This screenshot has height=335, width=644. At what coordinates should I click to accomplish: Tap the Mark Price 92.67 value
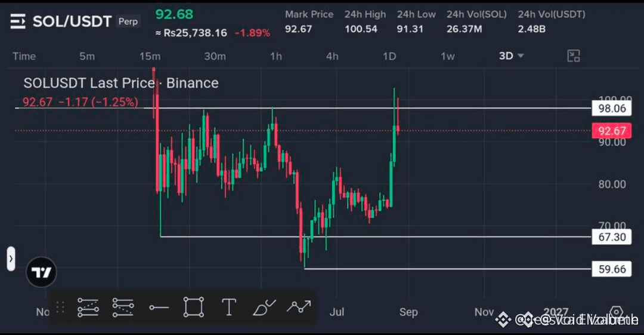pos(299,29)
